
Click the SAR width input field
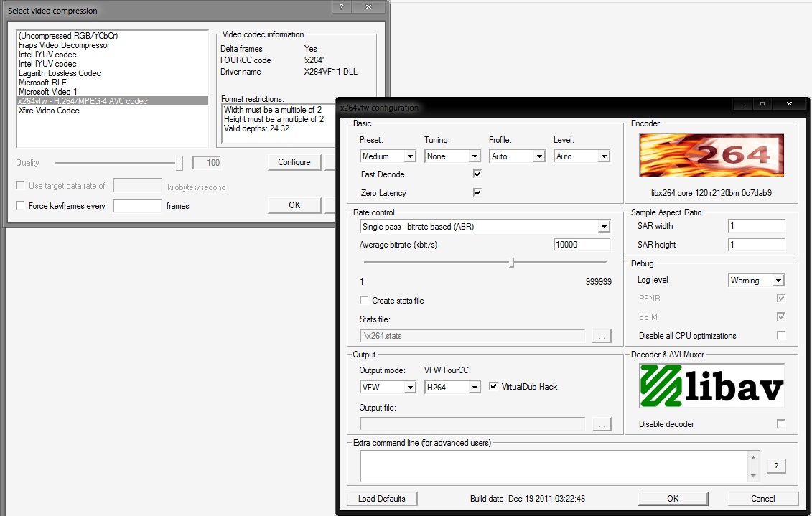757,225
